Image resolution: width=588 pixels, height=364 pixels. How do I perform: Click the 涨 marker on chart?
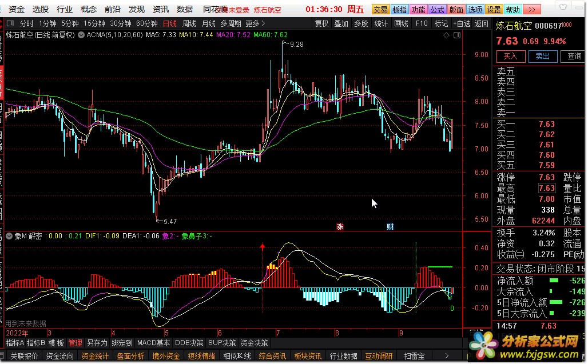point(340,226)
